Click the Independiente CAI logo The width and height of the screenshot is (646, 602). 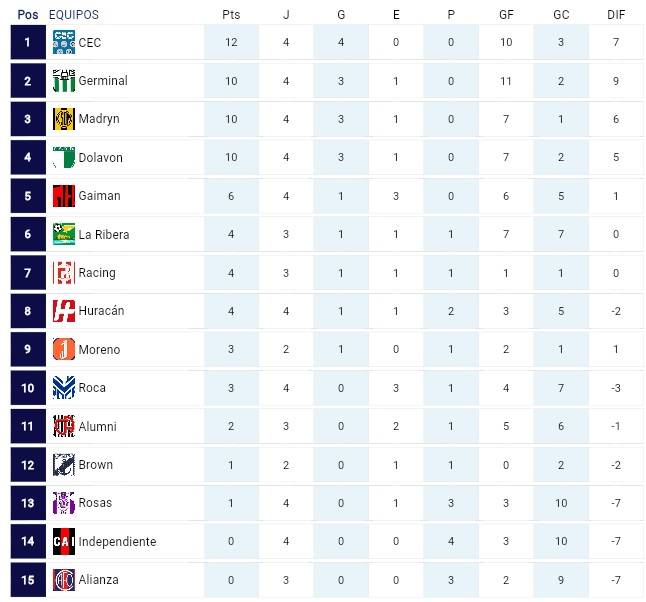coord(64,541)
